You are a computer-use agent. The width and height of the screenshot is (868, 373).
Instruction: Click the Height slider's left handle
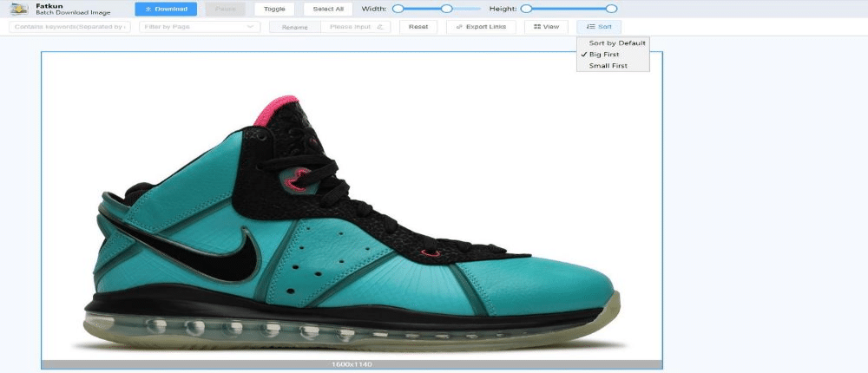[527, 9]
